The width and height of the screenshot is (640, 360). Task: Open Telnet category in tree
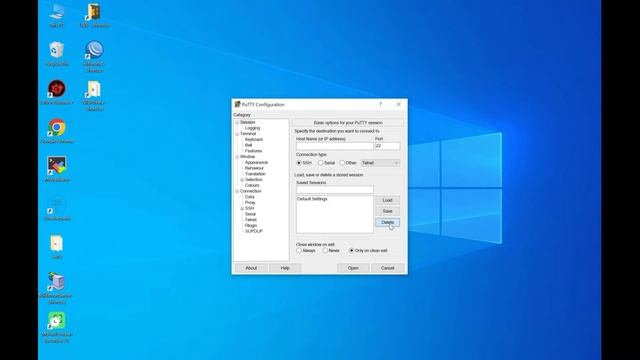251,220
